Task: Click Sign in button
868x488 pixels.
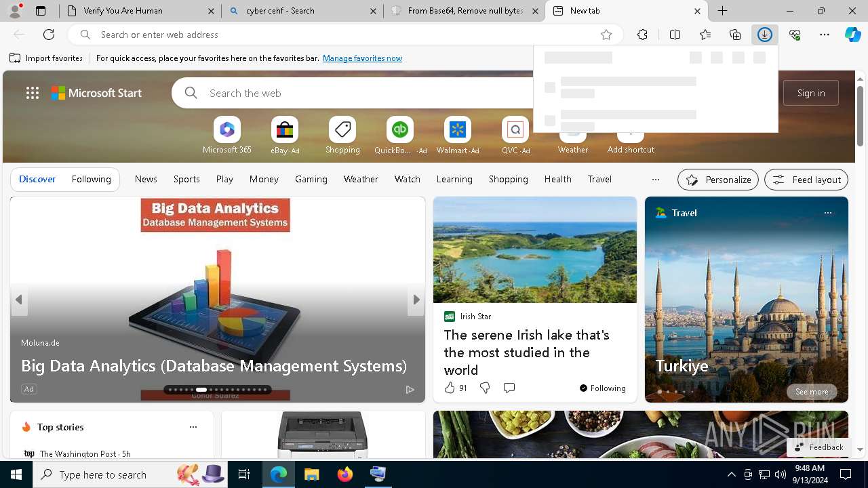Action: (811, 93)
